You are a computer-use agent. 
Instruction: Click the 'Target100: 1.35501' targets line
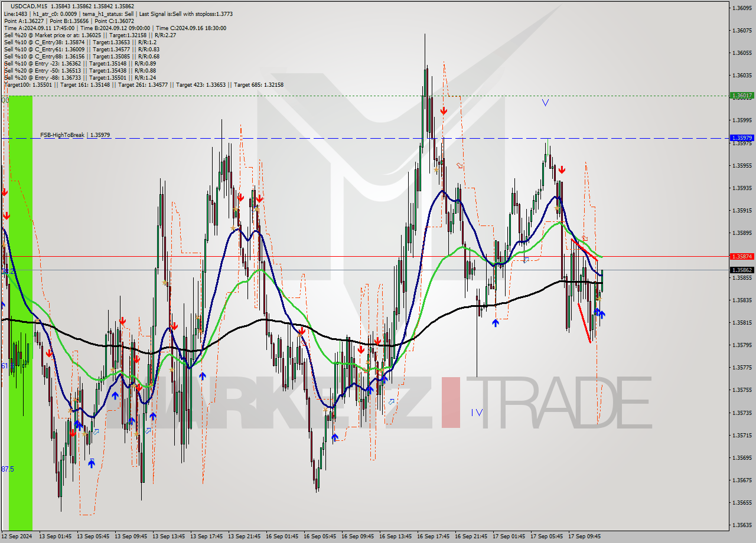(x=144, y=84)
